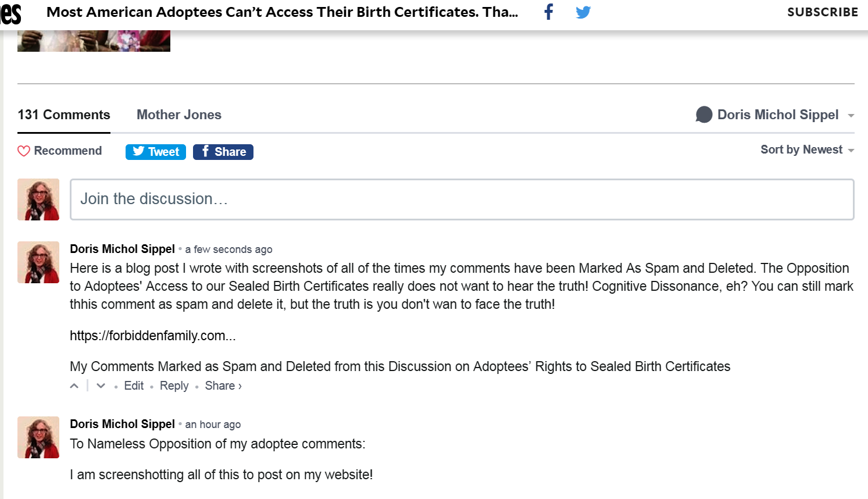Screen dimensions: 868x499
Task: Switch to the Mother Jones community tab
Action: 178,115
